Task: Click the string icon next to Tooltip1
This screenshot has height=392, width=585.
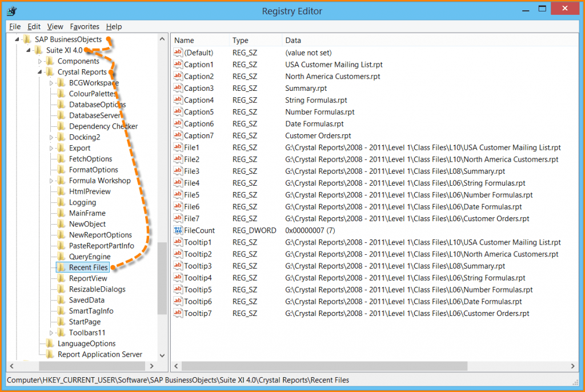Action: (178, 242)
